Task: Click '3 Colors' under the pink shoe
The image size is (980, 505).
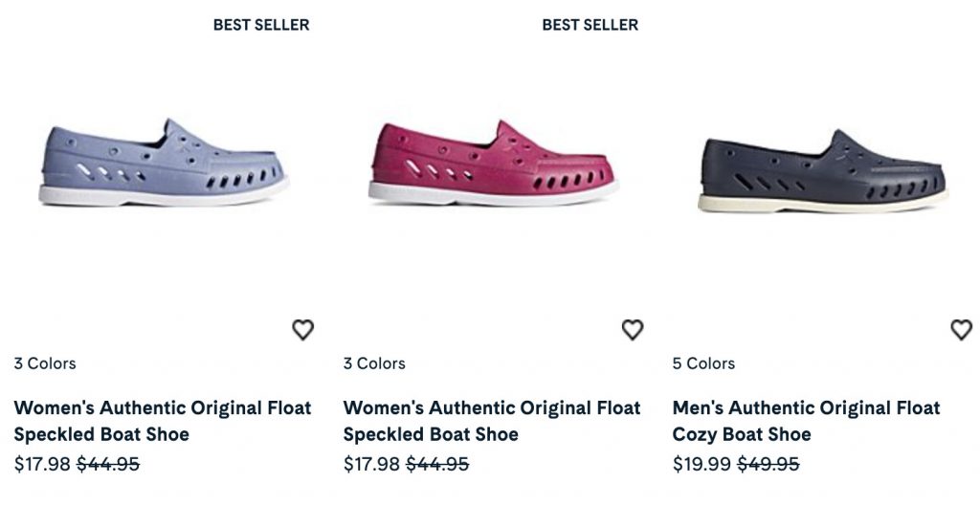Action: click(x=374, y=363)
